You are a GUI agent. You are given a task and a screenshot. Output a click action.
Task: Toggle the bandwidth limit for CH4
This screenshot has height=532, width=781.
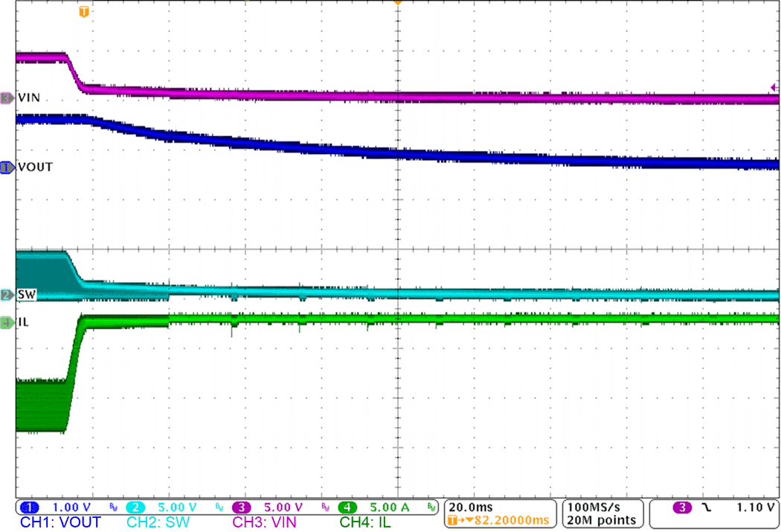click(x=432, y=506)
